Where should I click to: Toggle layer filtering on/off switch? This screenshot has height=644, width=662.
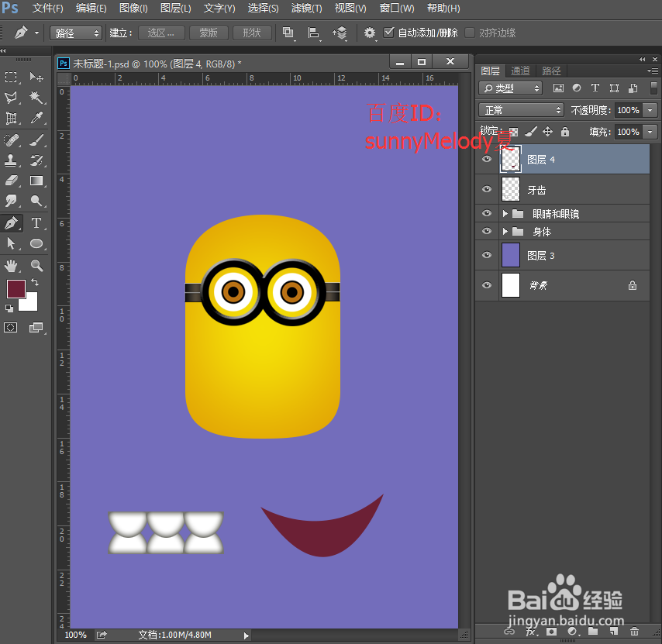[x=653, y=88]
